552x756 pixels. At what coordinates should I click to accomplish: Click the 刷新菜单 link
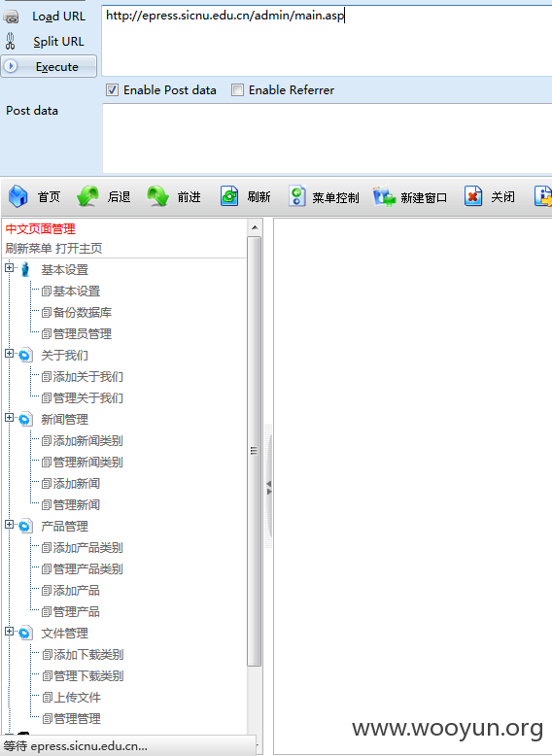coord(28,249)
